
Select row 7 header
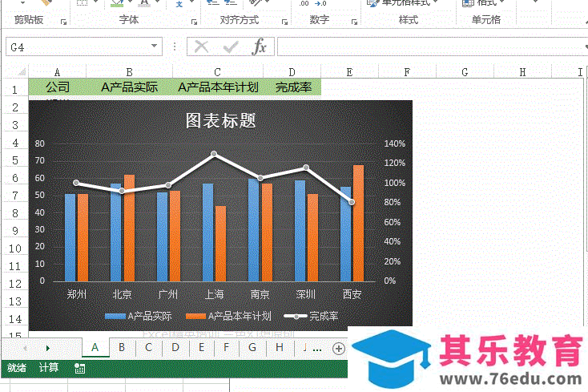click(x=15, y=196)
